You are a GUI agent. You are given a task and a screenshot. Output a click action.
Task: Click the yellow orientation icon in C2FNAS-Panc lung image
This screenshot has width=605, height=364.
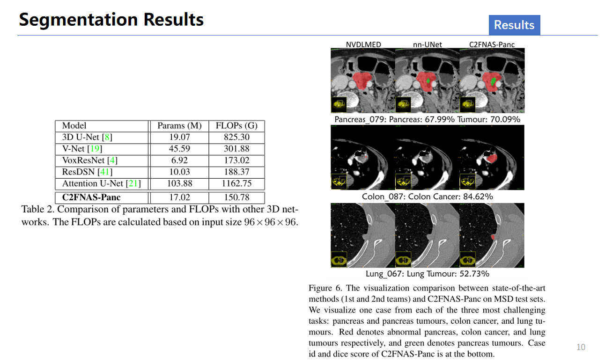(468, 259)
